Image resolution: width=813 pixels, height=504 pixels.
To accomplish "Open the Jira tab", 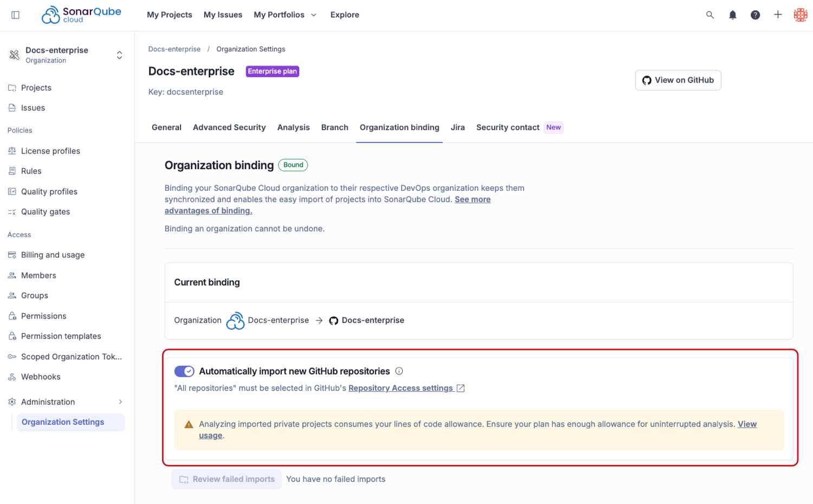I will click(x=457, y=127).
